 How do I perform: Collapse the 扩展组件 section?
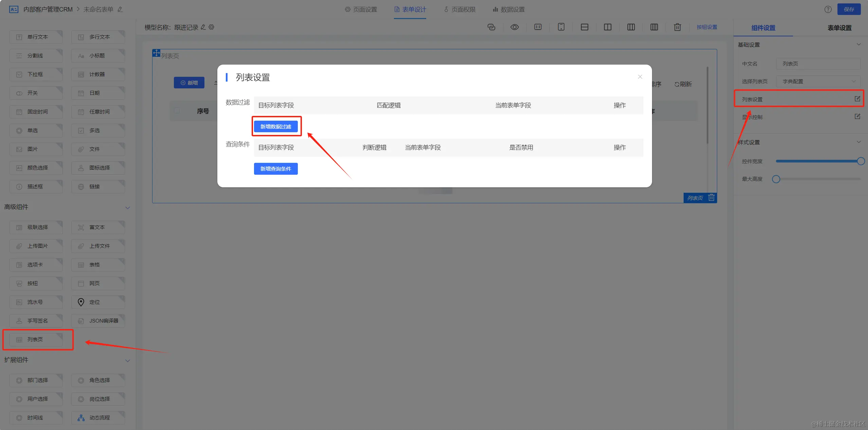(128, 360)
